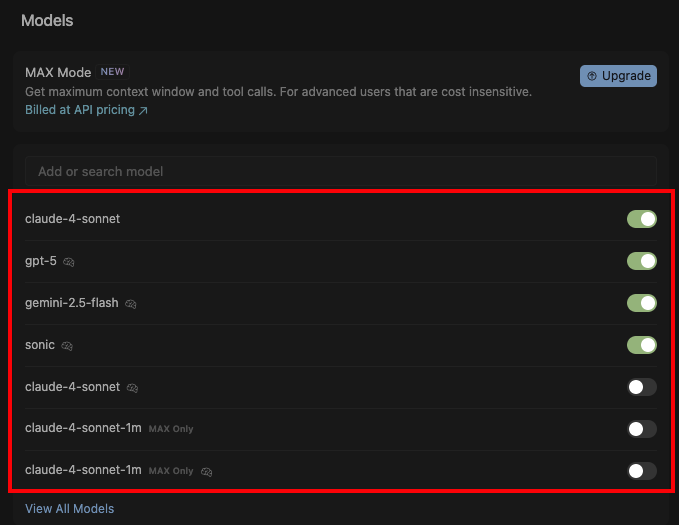Switch off the sonic model

point(641,345)
